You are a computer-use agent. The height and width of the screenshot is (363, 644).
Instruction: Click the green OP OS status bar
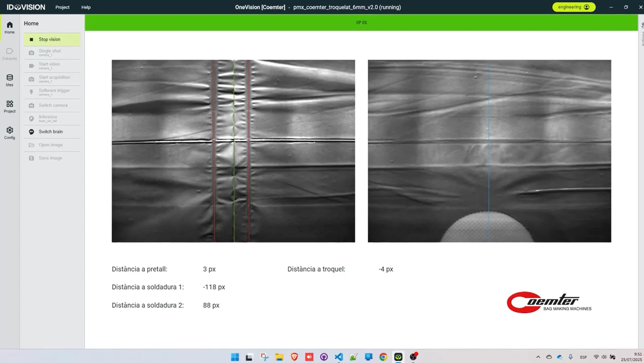(x=361, y=23)
